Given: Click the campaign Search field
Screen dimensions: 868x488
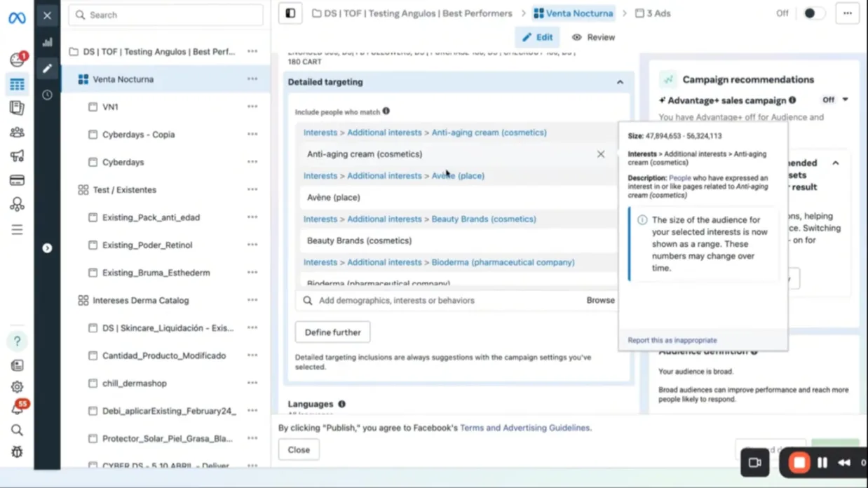Looking at the screenshot, I should click(x=166, y=15).
